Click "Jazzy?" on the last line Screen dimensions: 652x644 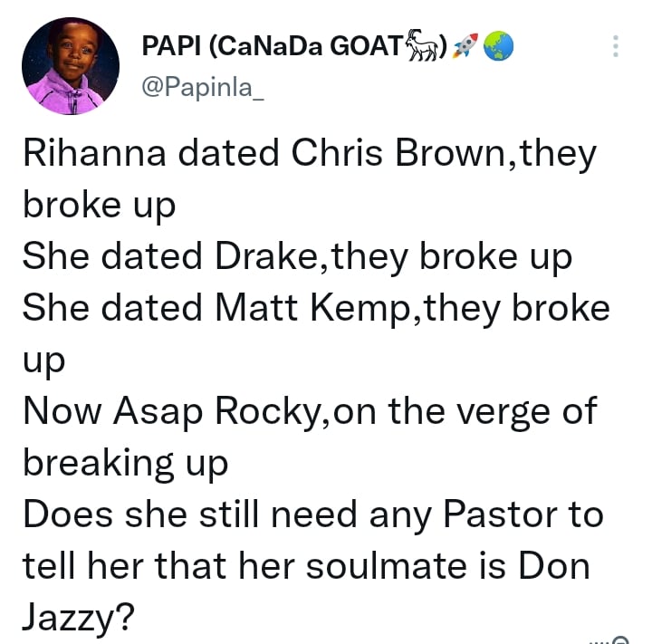pos(80,619)
